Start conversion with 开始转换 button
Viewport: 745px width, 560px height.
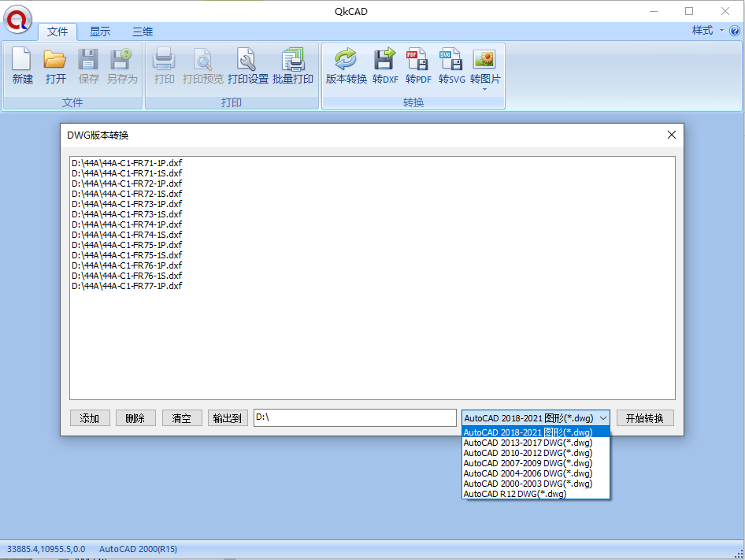[645, 418]
